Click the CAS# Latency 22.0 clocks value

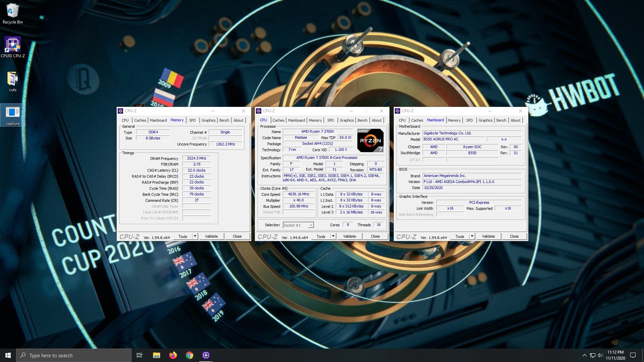(197, 170)
